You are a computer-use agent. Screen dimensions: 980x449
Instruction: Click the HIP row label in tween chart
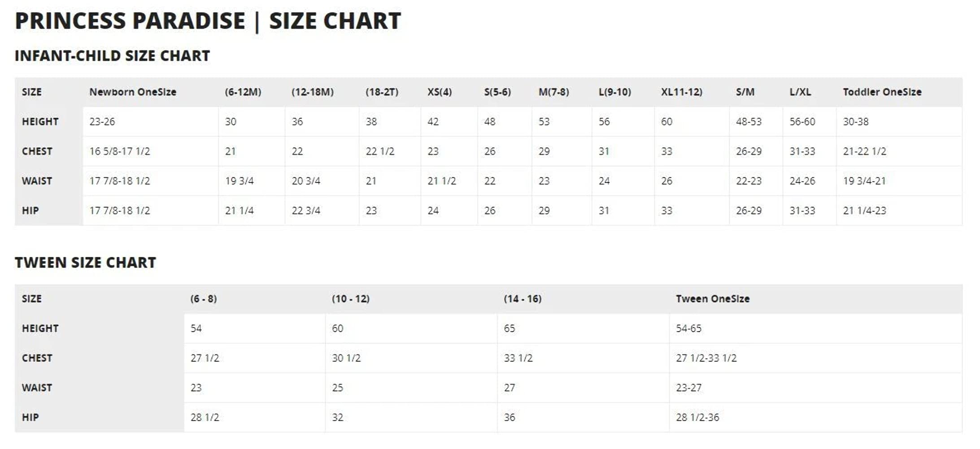(x=30, y=418)
